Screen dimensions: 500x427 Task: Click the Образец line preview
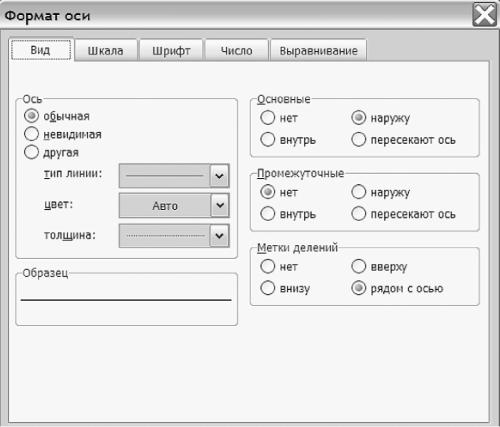(126, 300)
